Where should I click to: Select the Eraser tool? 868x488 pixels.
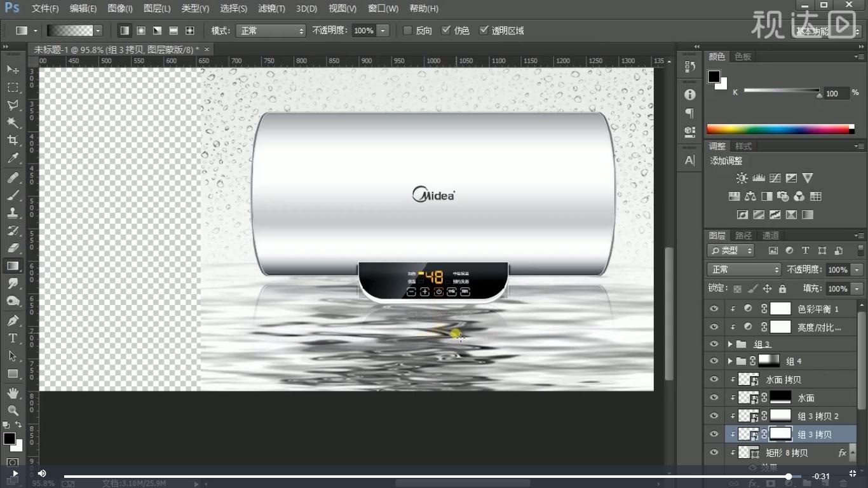[x=12, y=248]
